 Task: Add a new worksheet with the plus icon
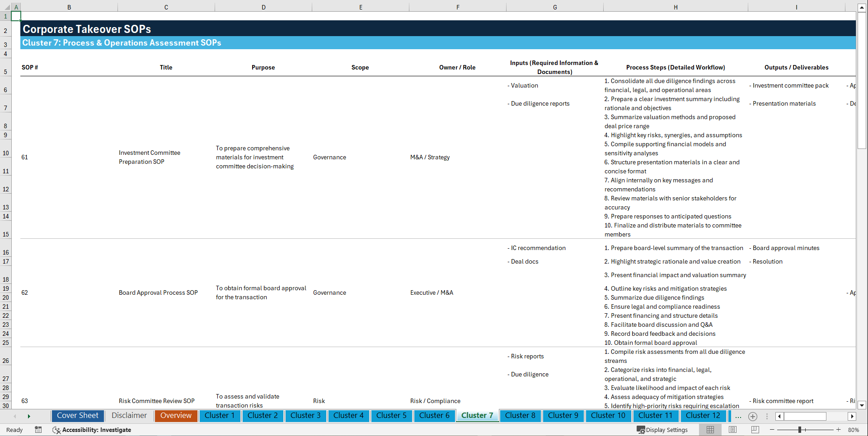tap(752, 416)
